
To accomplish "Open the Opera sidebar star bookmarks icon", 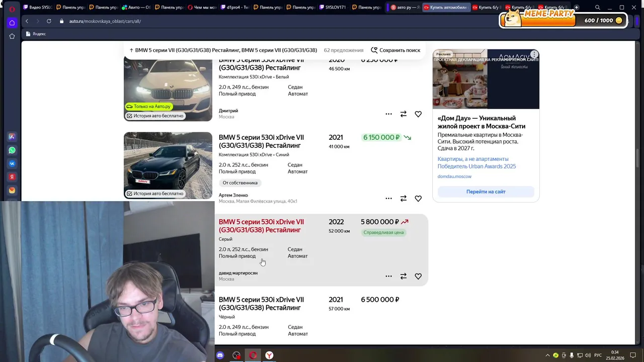I will [x=12, y=36].
